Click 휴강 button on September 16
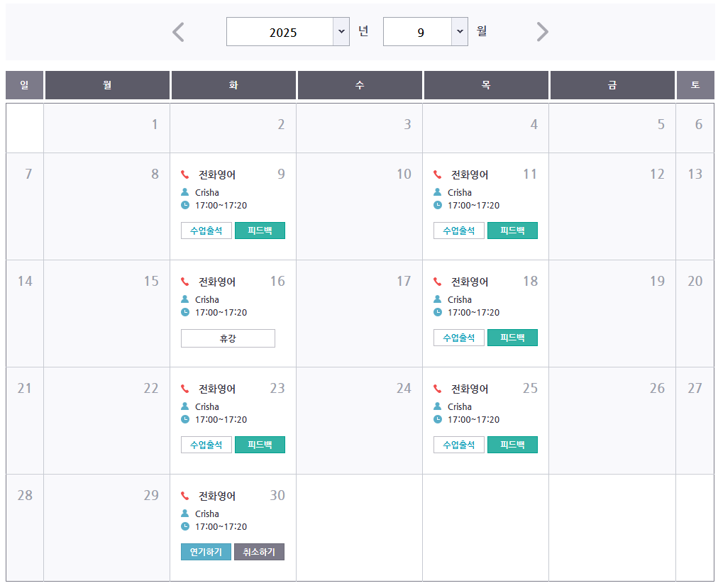 click(x=228, y=338)
